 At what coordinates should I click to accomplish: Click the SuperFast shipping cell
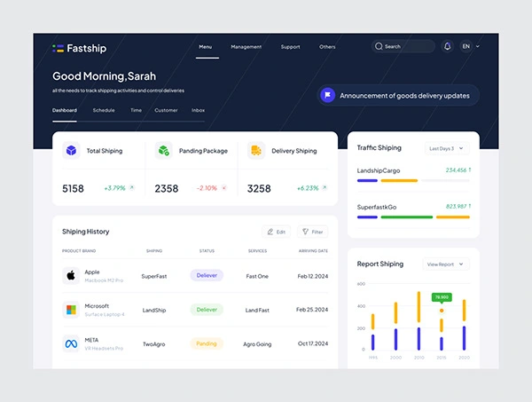click(x=154, y=276)
